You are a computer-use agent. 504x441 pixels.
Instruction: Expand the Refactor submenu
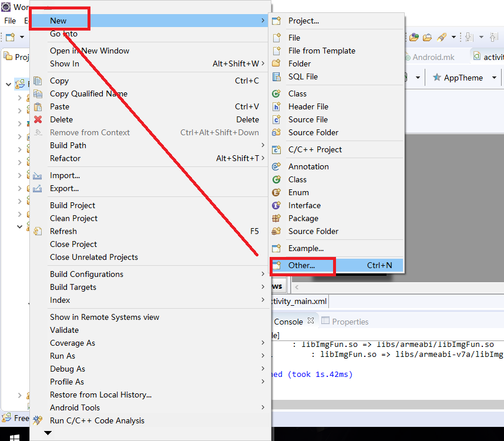(150, 158)
